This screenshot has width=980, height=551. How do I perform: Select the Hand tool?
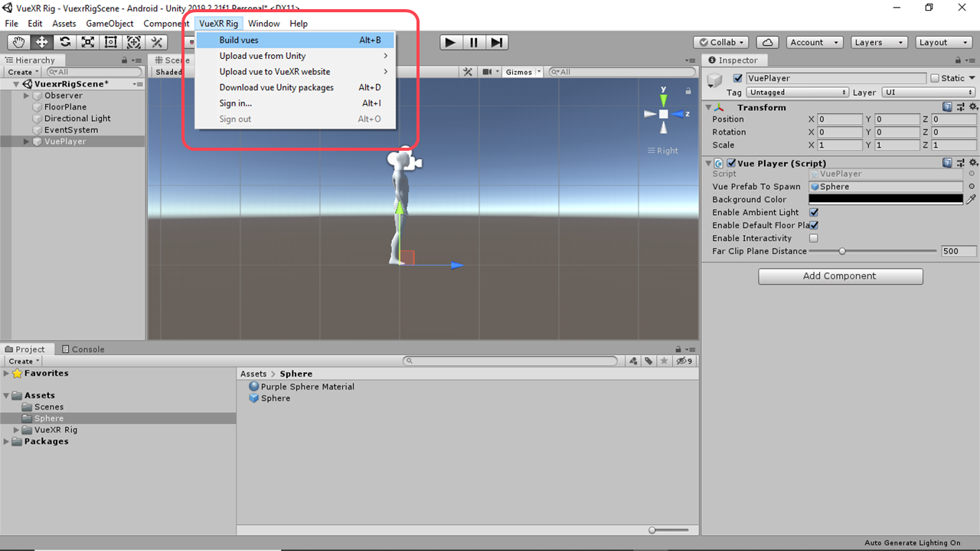click(x=18, y=42)
